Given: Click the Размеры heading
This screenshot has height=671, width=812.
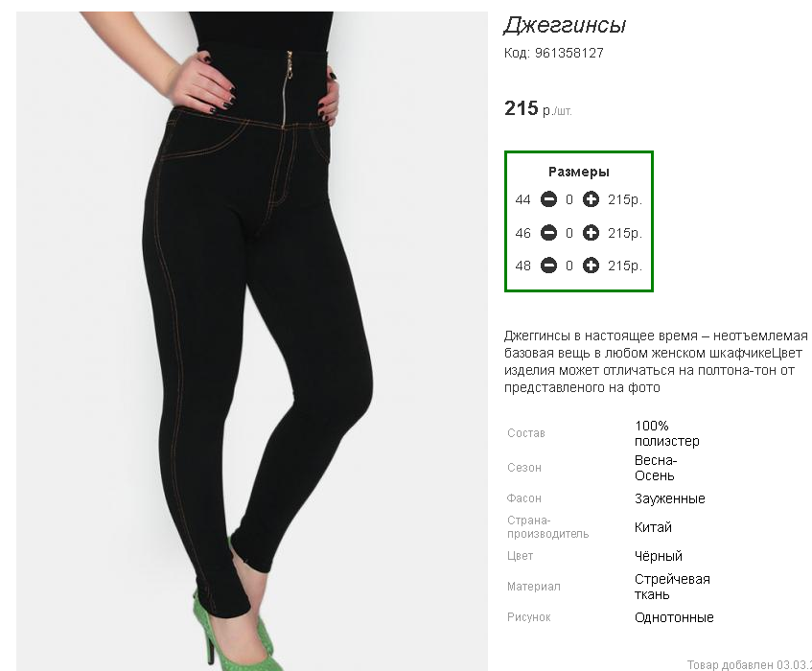Looking at the screenshot, I should click(x=578, y=172).
